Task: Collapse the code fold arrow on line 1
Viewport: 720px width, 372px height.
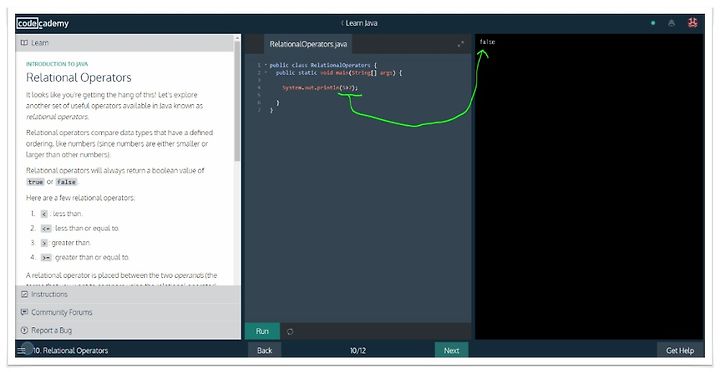Action: point(265,65)
